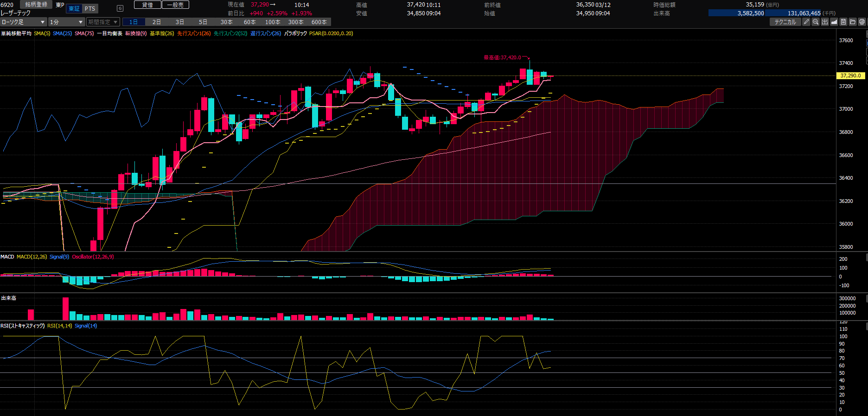868x416 pixels.
Task: Open the 1分 interval dropdown
Action: point(66,22)
